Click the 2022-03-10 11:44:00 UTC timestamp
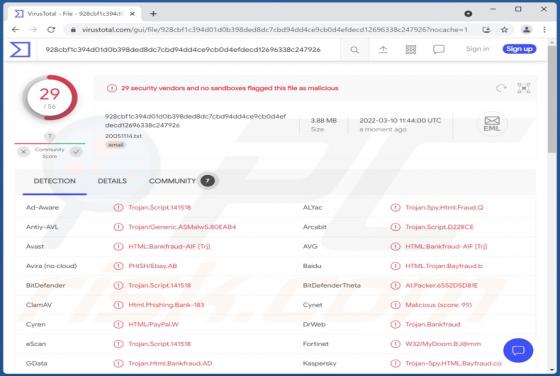 [400, 120]
